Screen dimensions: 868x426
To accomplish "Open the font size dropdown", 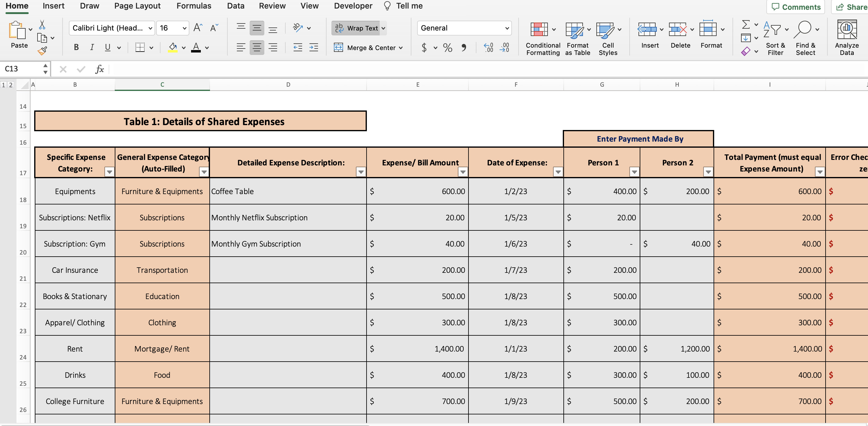I will [x=184, y=28].
